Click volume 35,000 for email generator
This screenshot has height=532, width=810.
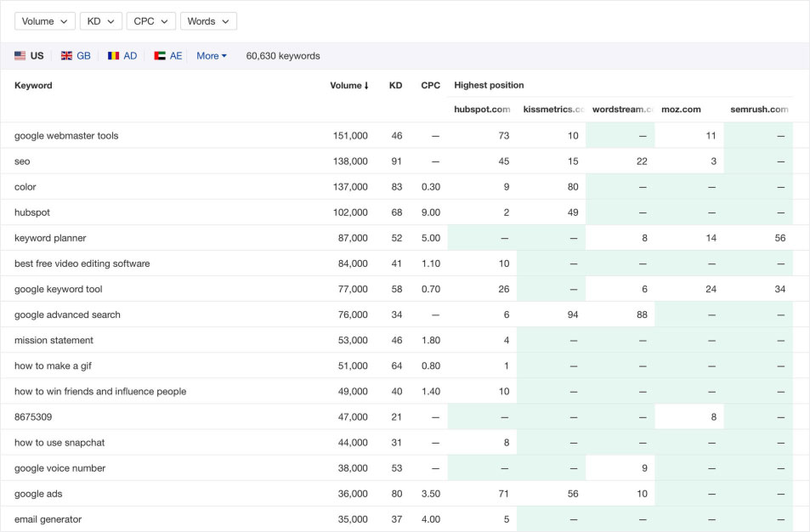coord(353,519)
